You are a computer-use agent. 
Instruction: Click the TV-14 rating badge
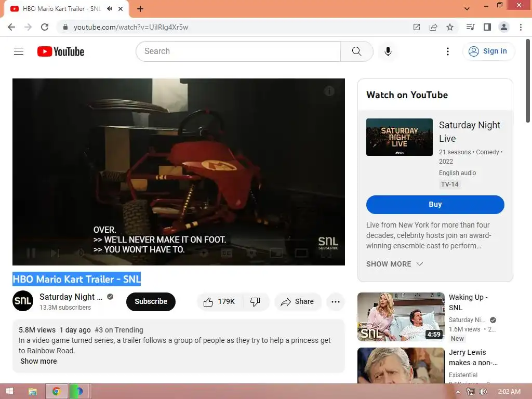click(x=449, y=184)
